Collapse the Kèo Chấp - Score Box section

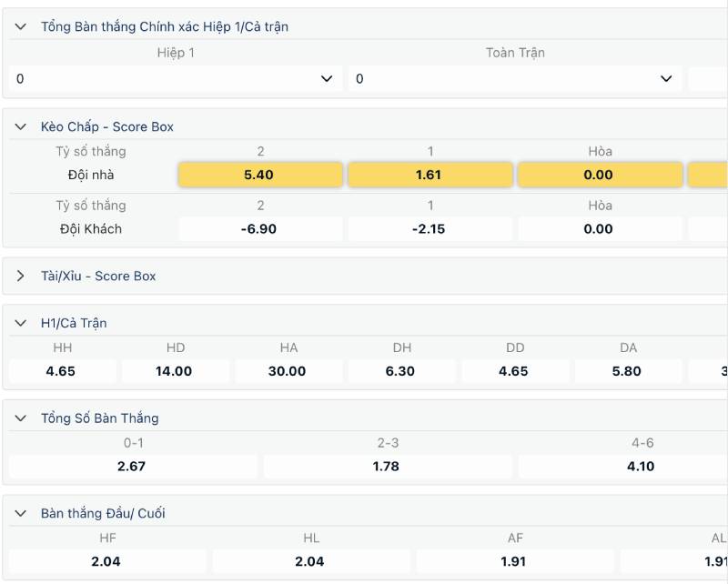click(21, 127)
